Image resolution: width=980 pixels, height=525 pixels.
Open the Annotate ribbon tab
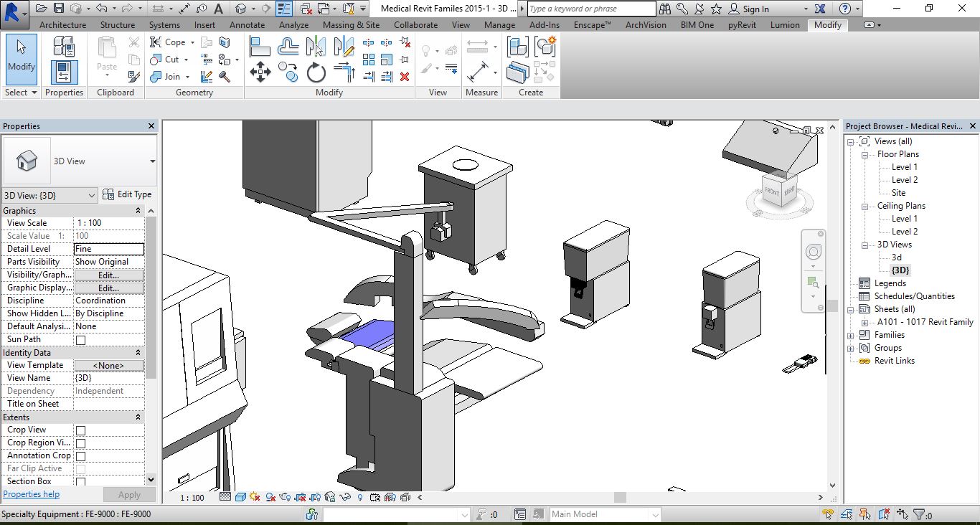click(x=247, y=24)
